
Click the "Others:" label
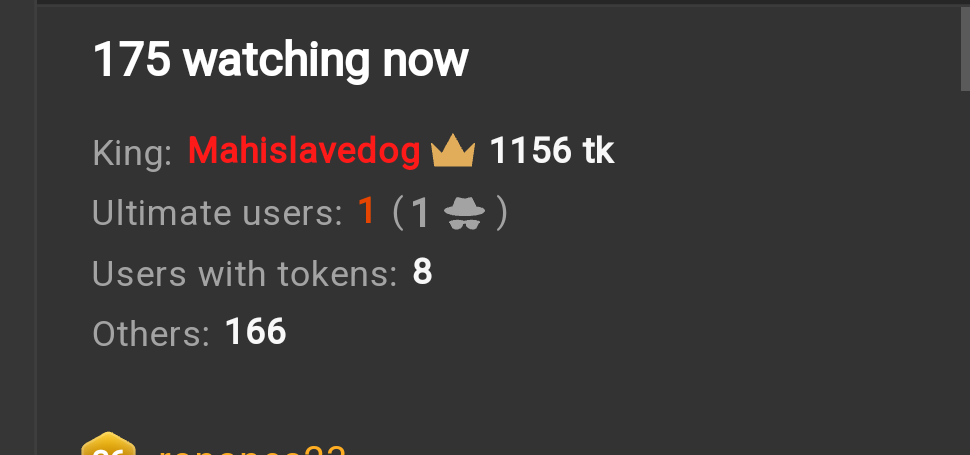(152, 334)
